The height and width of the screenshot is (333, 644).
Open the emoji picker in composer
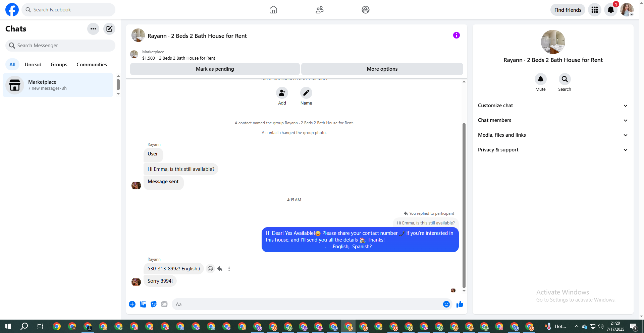tap(446, 304)
